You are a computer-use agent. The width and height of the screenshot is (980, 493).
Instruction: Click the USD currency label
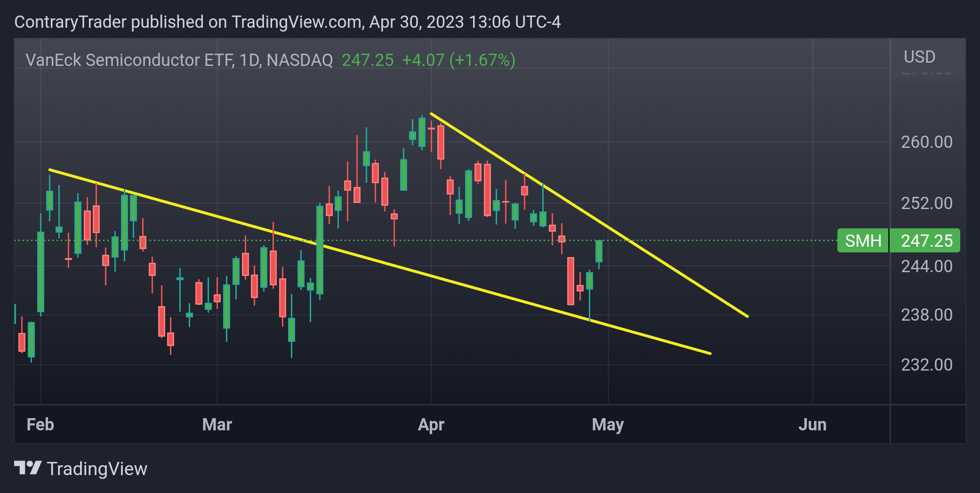919,57
